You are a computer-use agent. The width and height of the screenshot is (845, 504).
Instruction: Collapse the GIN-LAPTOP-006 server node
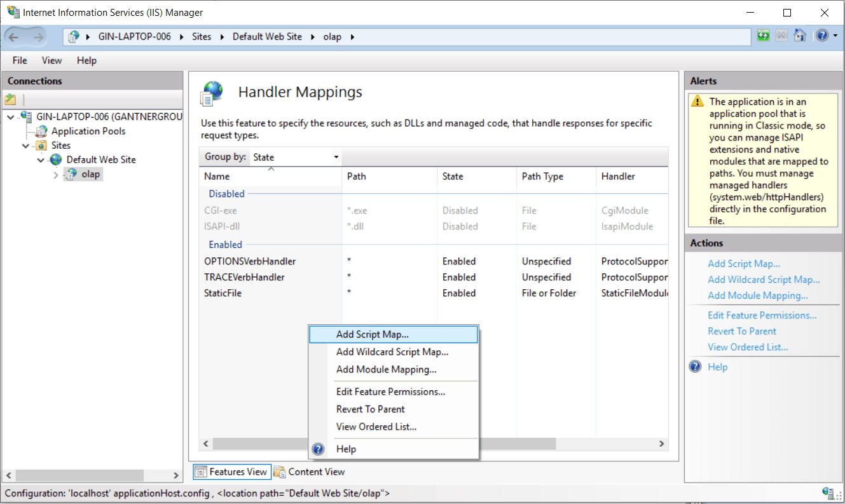pos(11,117)
